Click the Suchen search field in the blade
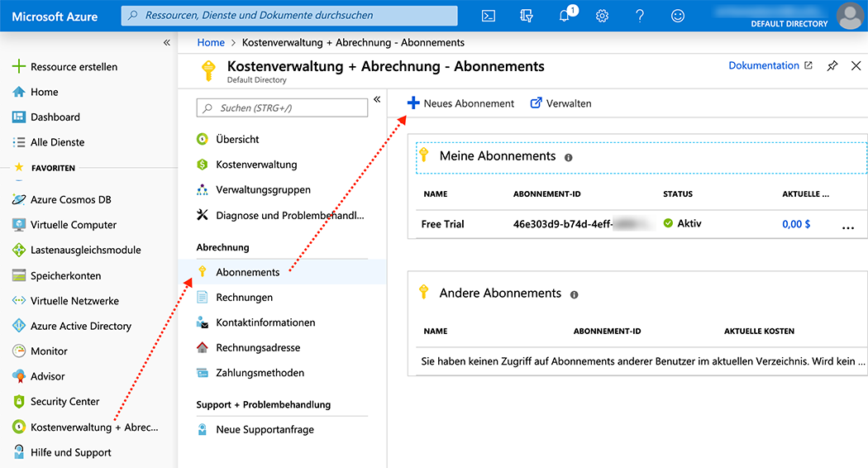Viewport: 868px width, 468px height. click(x=283, y=108)
